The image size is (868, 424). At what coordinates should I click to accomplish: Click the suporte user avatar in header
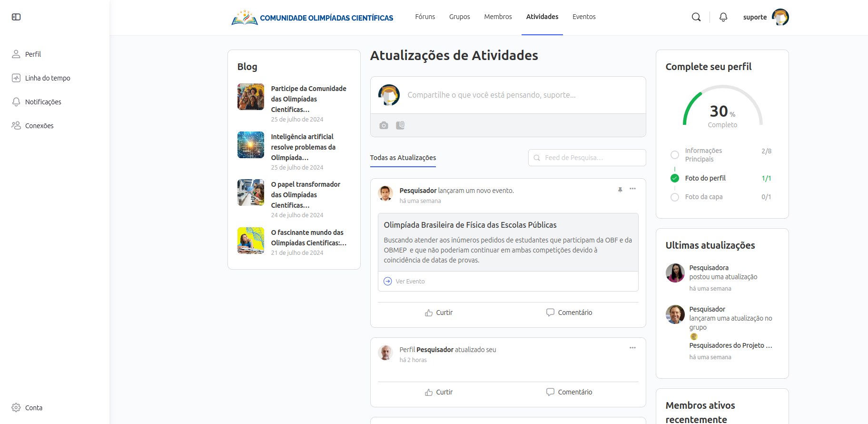tap(780, 17)
